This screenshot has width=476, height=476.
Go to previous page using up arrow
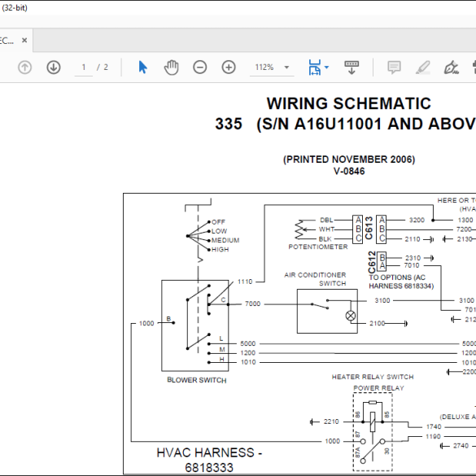(24, 67)
